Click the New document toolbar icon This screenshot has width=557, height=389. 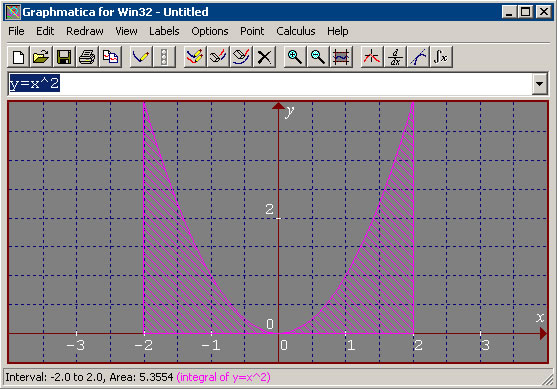tap(18, 57)
